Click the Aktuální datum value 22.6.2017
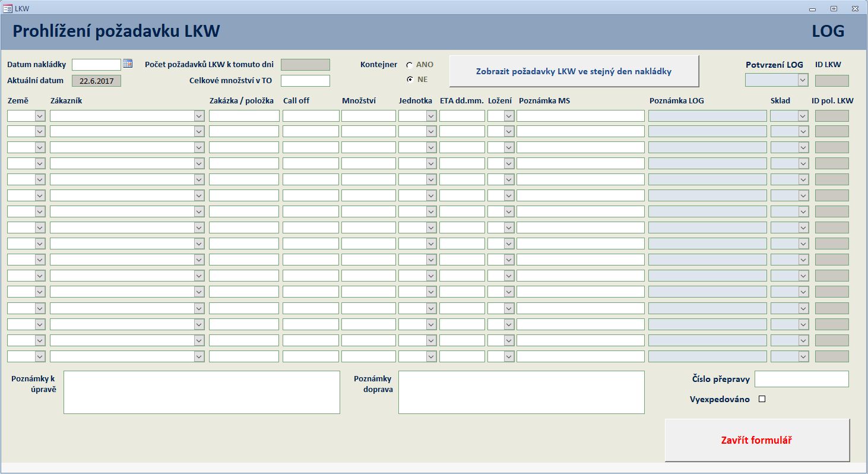Viewport: 868px width, 474px height. point(96,81)
